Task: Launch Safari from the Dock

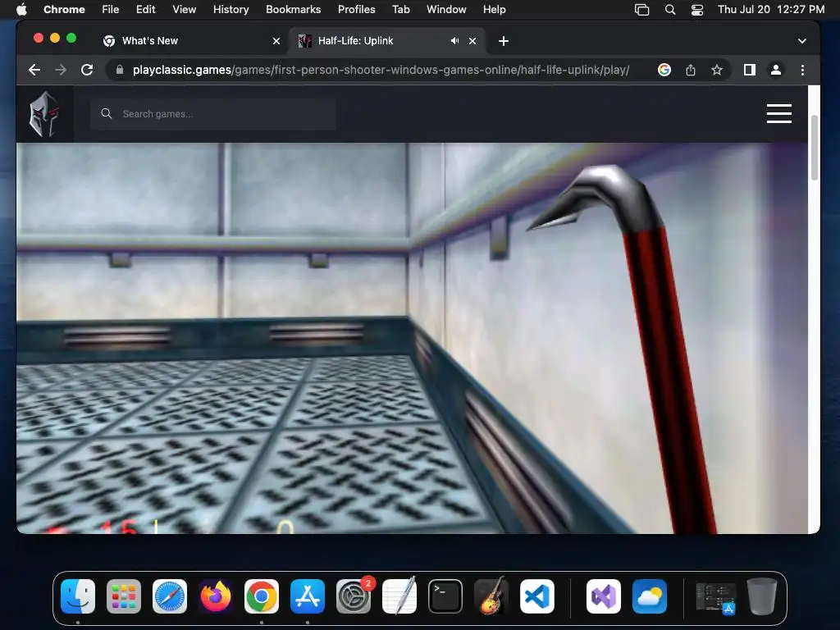Action: [x=170, y=596]
